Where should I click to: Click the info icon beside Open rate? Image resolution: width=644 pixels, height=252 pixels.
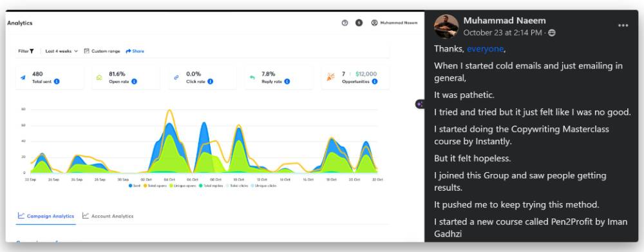coord(134,81)
